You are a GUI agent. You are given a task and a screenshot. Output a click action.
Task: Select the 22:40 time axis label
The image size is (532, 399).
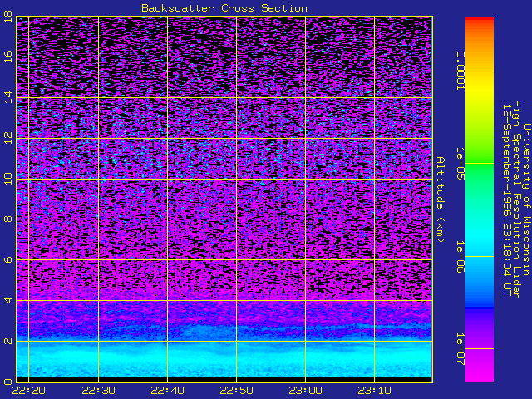pos(167,391)
